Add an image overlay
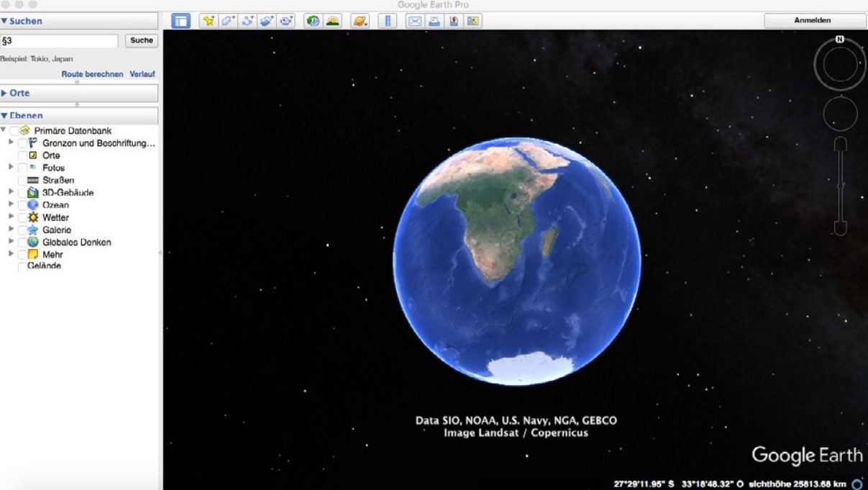 (267, 21)
